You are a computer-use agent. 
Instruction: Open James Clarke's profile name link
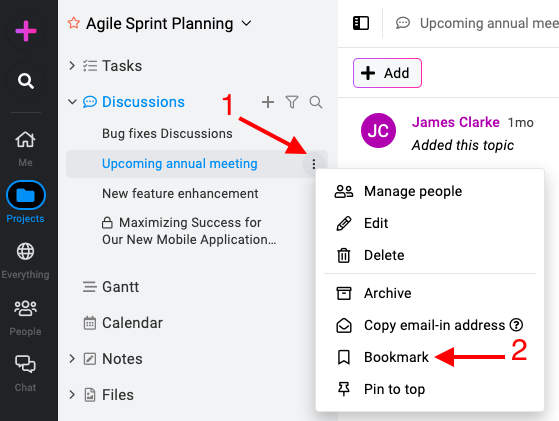click(x=456, y=122)
